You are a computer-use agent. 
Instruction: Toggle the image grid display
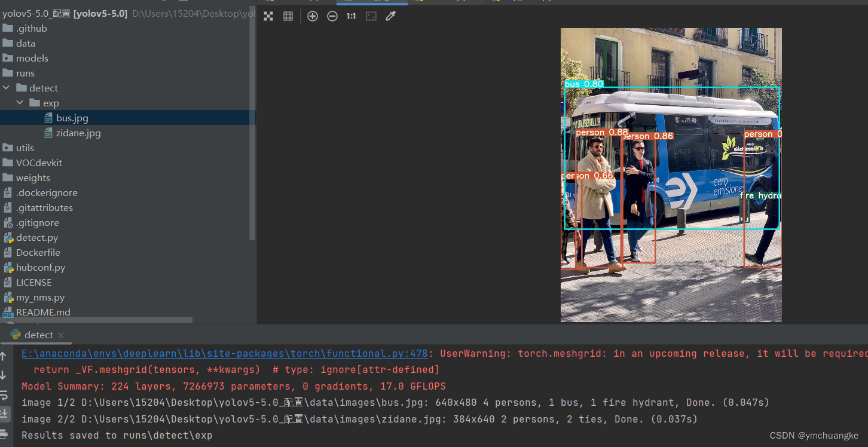pyautogui.click(x=288, y=16)
